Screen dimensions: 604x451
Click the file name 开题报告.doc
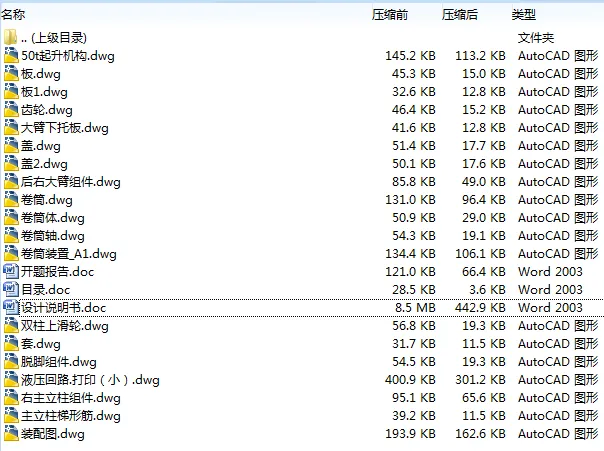click(58, 272)
